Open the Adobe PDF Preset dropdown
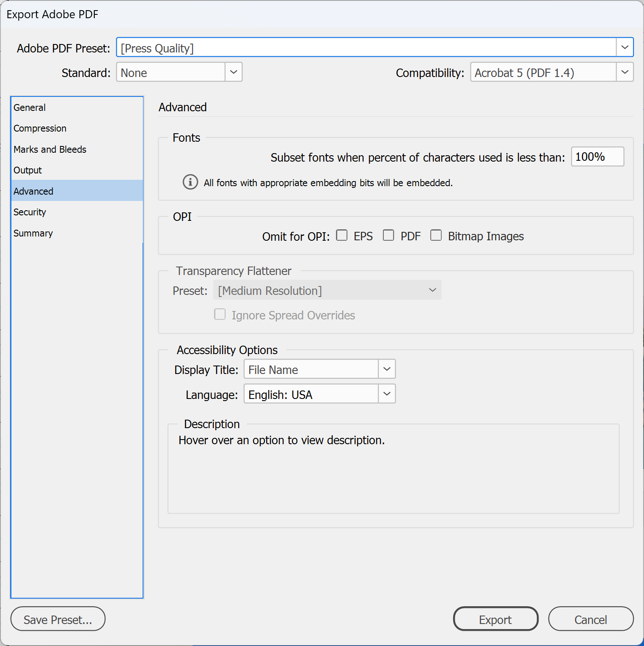The image size is (644, 646). tap(374, 47)
